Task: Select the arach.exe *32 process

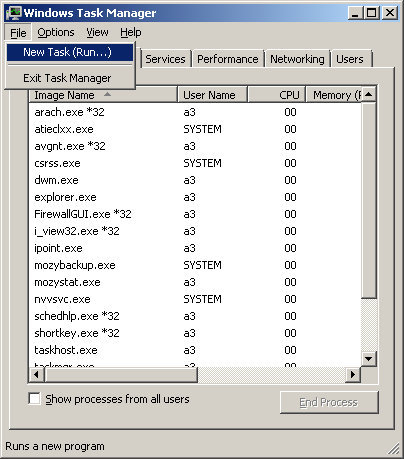Action: pos(195,112)
